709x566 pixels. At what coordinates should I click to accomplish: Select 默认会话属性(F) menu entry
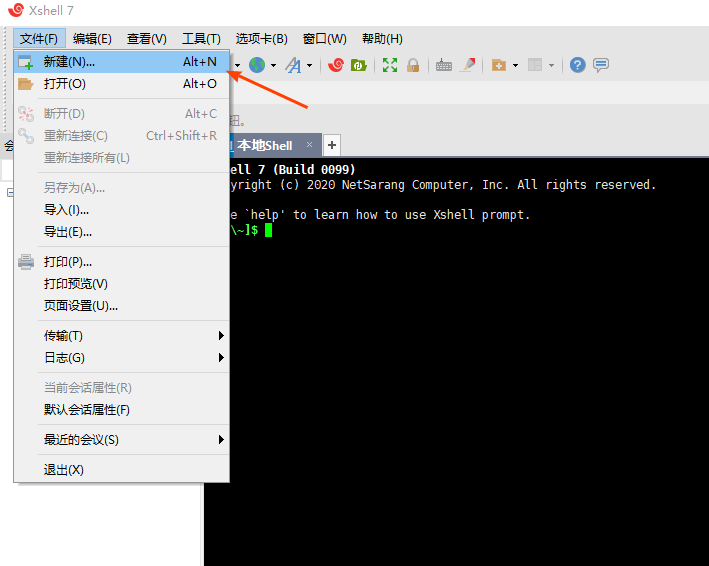pyautogui.click(x=122, y=410)
